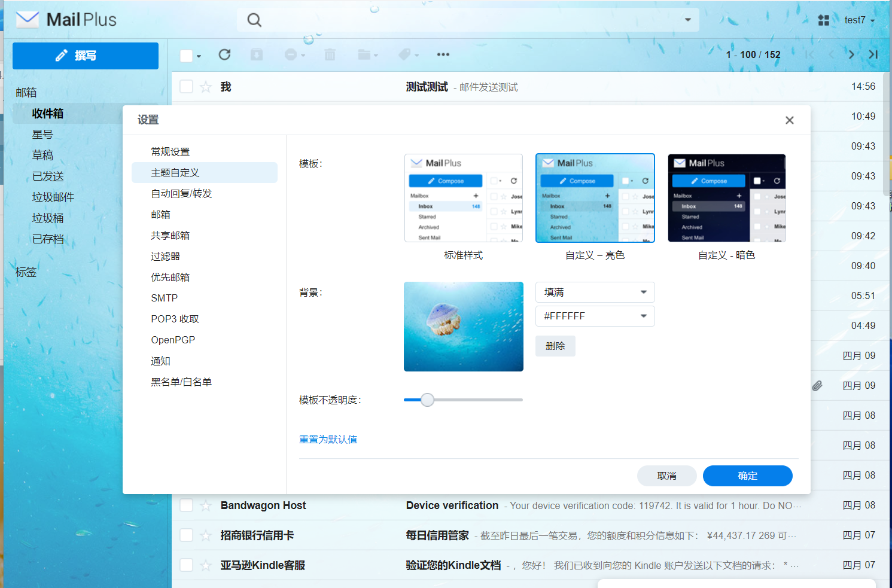
Task: Click the 撰写 compose button
Action: [86, 56]
